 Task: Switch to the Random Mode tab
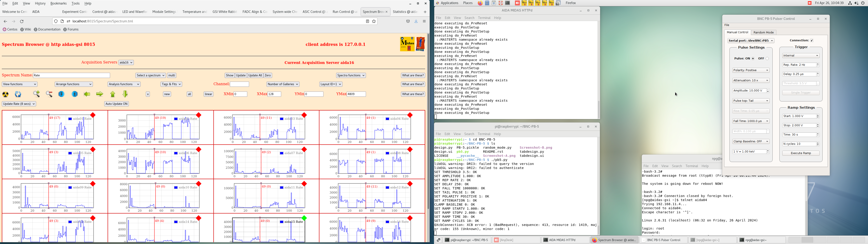[x=763, y=33]
